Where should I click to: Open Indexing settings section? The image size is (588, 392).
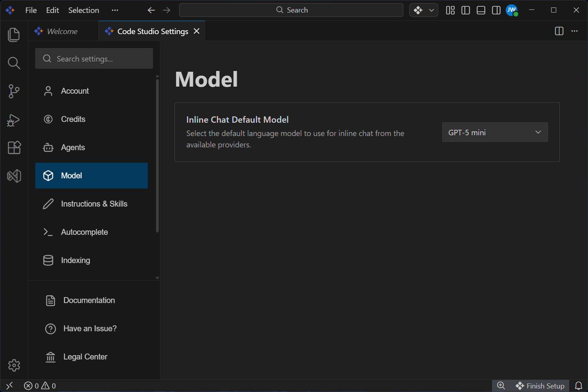(x=91, y=260)
